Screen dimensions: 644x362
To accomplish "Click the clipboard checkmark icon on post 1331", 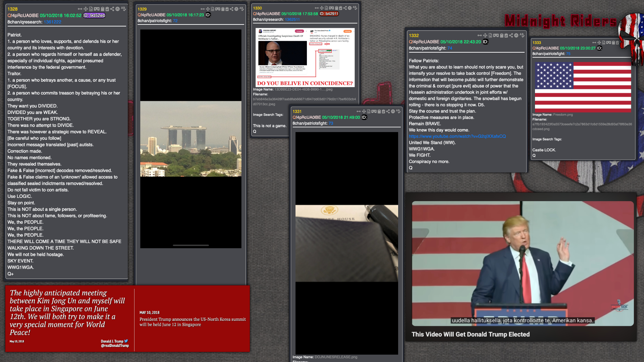I will coord(384,111).
